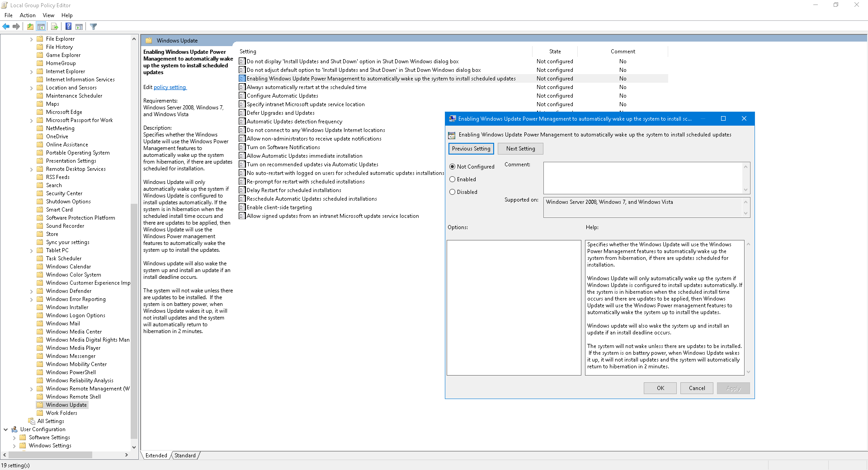The image size is (868, 470).
Task: Click the State column header
Action: pyautogui.click(x=555, y=52)
